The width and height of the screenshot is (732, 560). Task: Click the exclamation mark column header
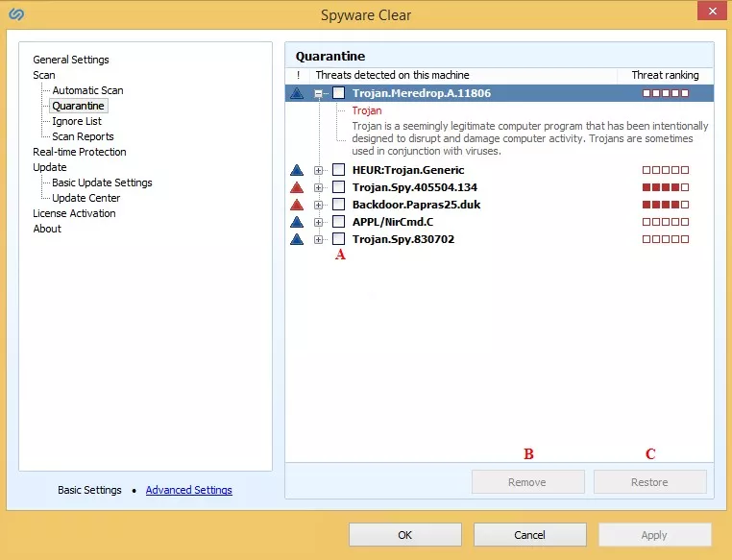point(299,76)
